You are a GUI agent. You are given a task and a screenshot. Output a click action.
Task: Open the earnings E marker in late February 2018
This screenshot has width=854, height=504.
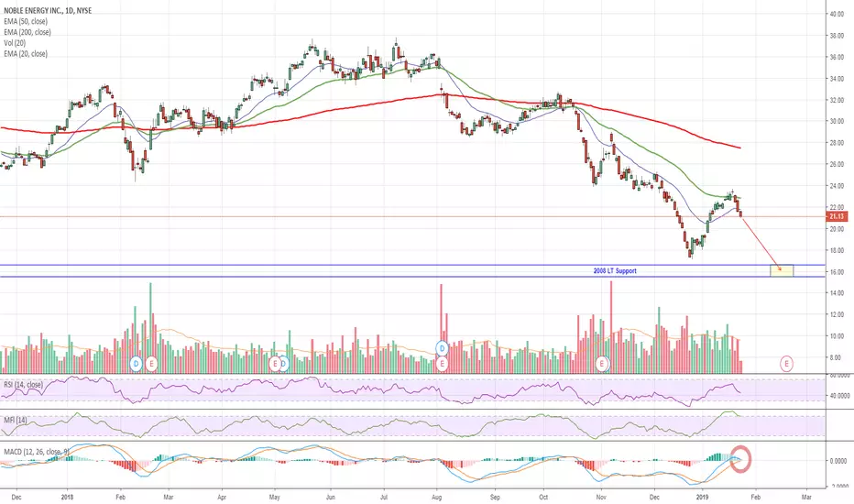151,364
